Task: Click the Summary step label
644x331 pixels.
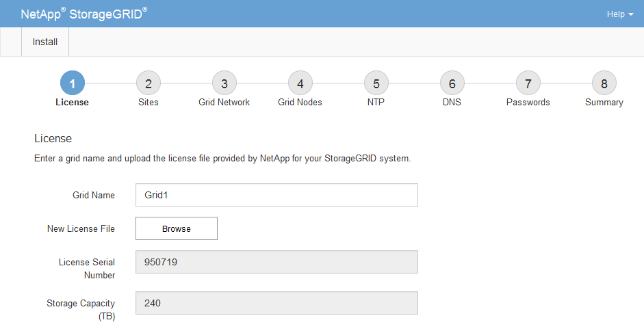Action: click(604, 103)
